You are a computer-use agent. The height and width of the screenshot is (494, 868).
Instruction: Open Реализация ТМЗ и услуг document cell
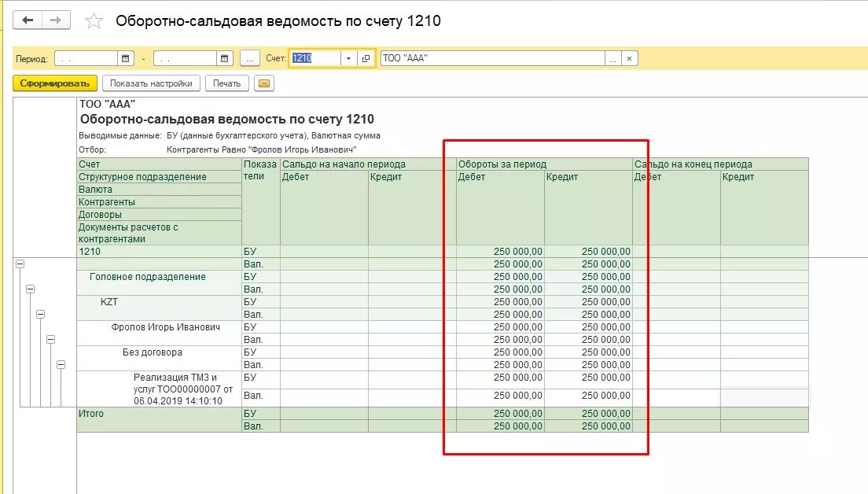pos(160,389)
